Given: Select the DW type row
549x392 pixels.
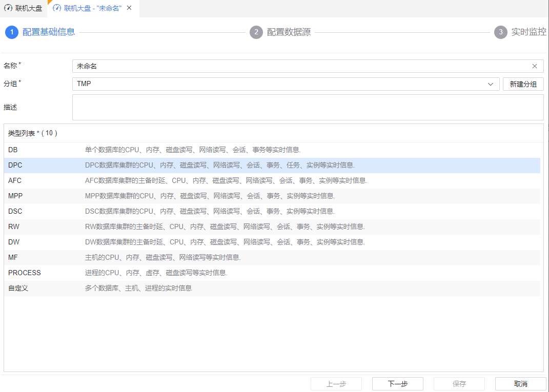Looking at the screenshot, I should [272, 242].
